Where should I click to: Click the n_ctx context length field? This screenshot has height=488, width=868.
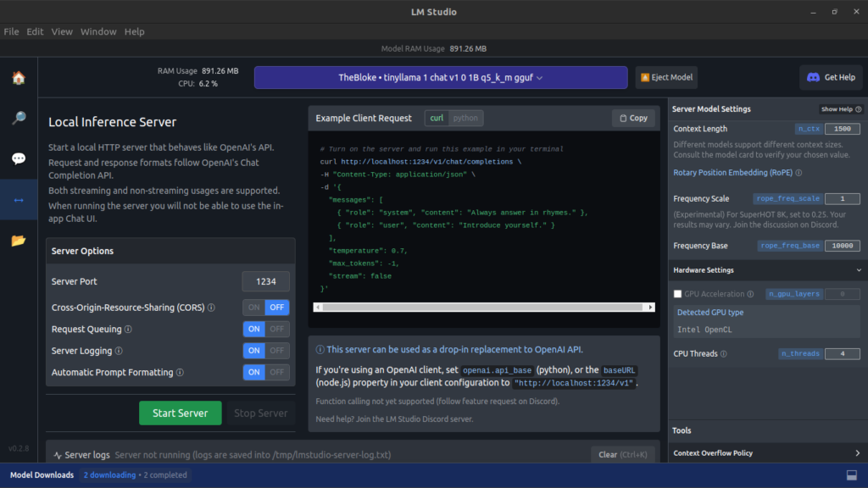click(x=843, y=129)
